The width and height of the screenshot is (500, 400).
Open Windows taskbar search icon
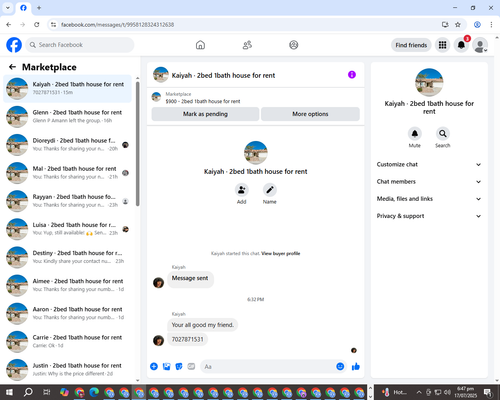pos(28,392)
